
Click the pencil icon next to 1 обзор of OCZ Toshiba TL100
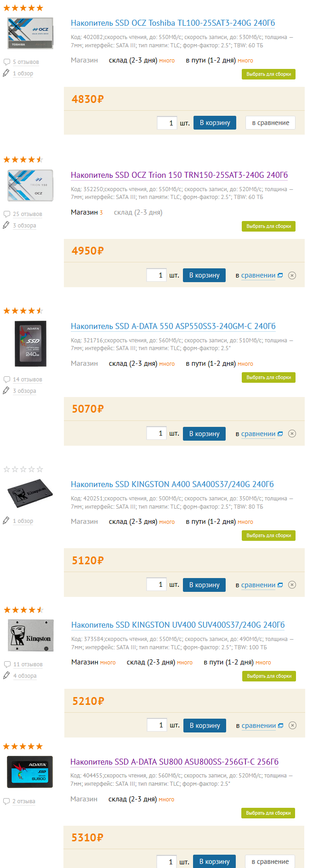(x=6, y=73)
